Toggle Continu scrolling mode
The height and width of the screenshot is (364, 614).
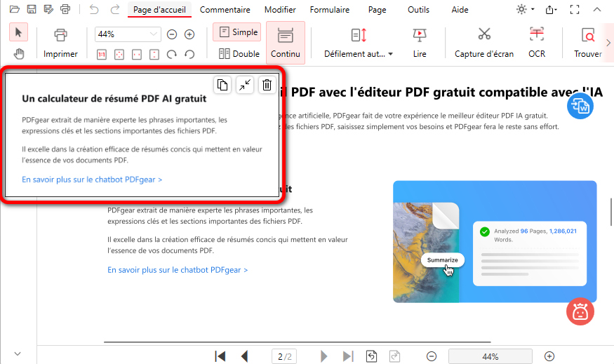coord(286,43)
